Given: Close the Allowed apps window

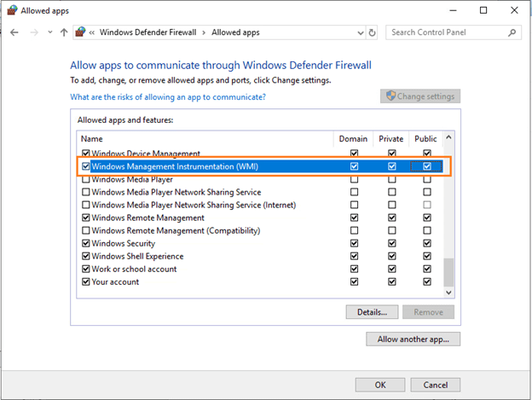Looking at the screenshot, I should point(514,10).
